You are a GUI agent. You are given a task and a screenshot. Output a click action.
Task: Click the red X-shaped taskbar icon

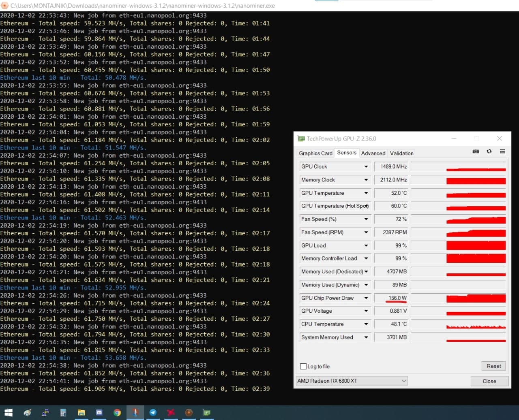click(x=171, y=412)
